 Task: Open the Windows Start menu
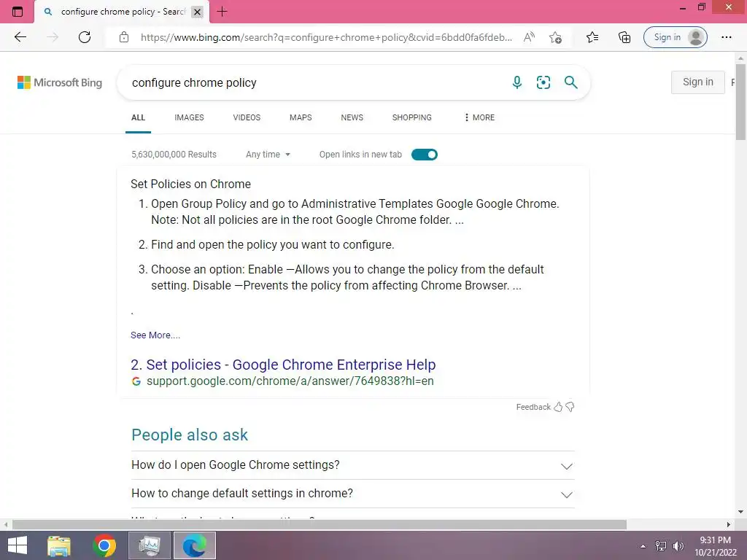click(x=18, y=545)
